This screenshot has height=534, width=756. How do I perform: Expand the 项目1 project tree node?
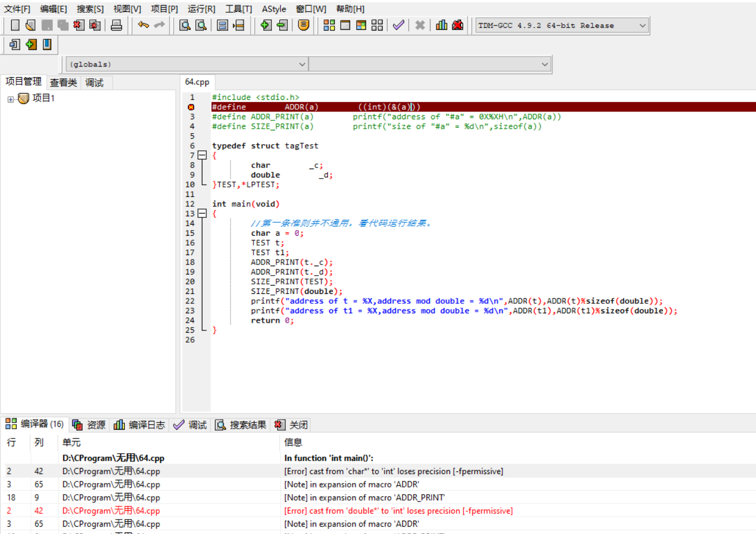click(11, 99)
